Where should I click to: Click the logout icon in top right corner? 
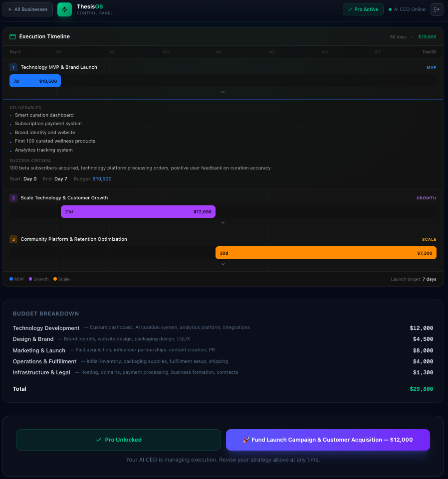(437, 9)
